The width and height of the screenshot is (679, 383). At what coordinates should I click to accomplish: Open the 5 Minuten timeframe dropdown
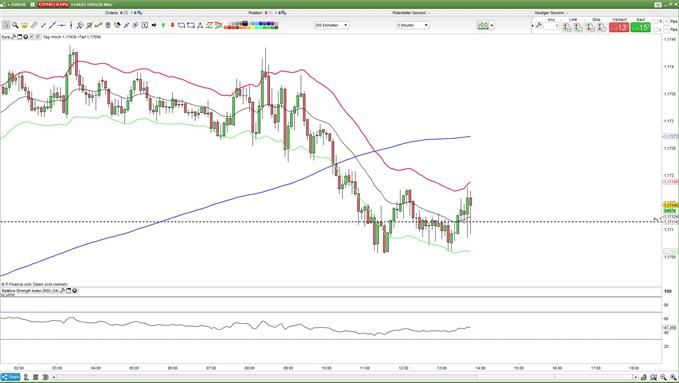tap(412, 25)
